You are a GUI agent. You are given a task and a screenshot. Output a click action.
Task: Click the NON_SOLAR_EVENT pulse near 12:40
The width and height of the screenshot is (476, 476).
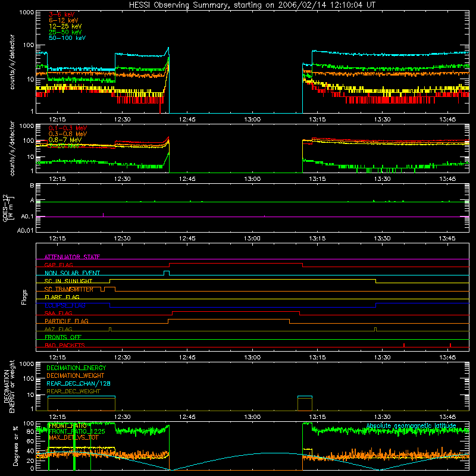point(167,273)
